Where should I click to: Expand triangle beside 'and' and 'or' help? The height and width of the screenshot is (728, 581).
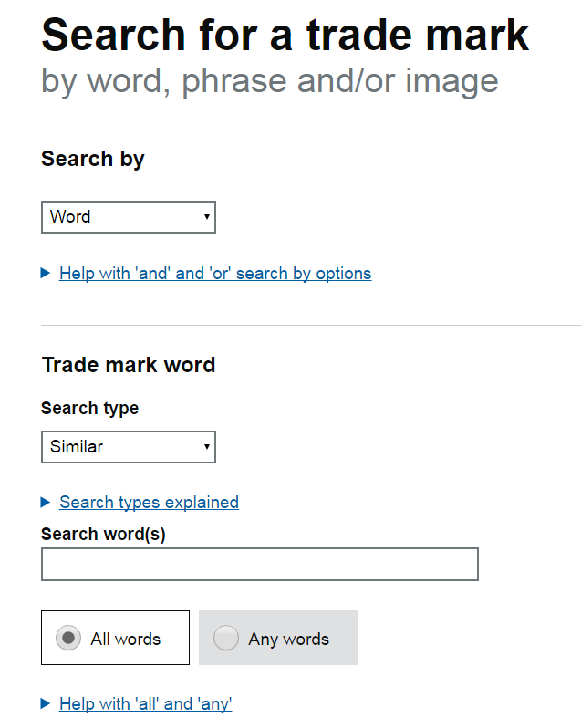(46, 273)
